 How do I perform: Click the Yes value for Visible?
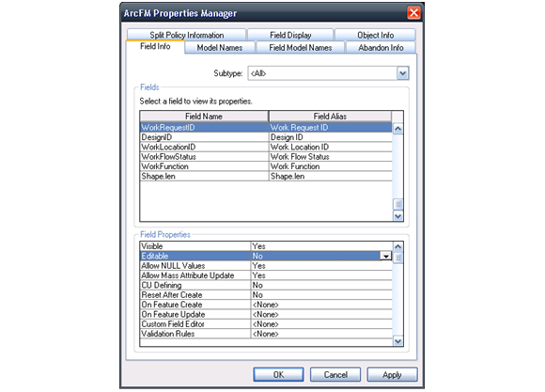point(321,246)
